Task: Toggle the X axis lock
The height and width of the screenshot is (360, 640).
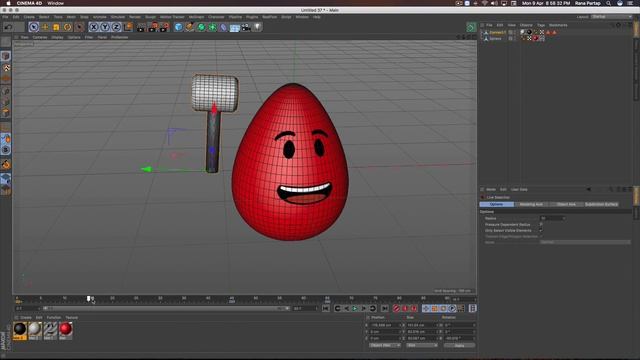Action: 94,27
